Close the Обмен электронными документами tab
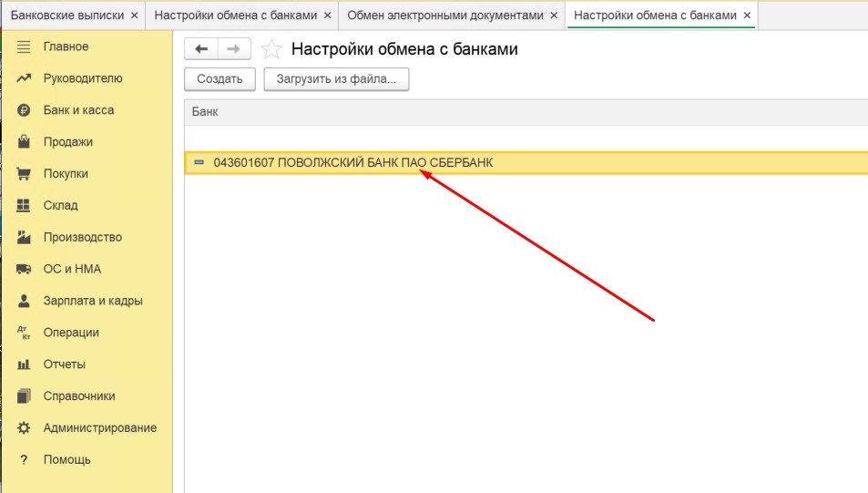The image size is (868, 493). (x=554, y=15)
